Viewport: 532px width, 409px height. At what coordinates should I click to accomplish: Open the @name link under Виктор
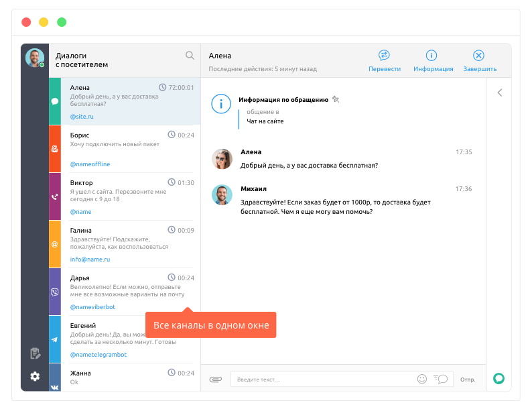point(81,211)
